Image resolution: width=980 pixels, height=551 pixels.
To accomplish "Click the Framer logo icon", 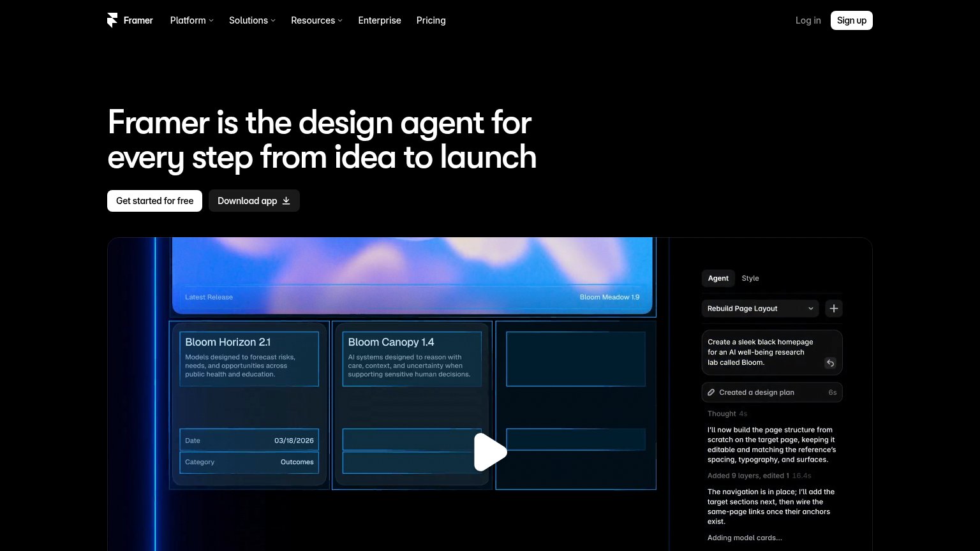I will coord(112,20).
